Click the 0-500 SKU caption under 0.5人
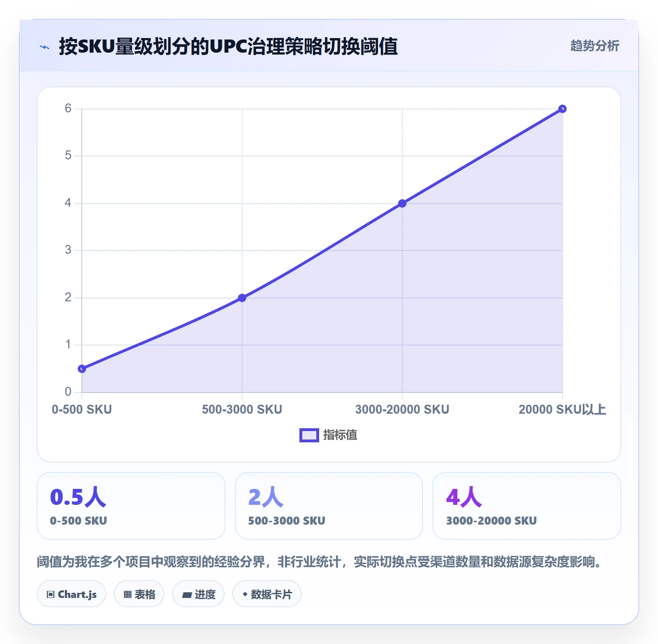Image resolution: width=658 pixels, height=644 pixels. click(78, 521)
